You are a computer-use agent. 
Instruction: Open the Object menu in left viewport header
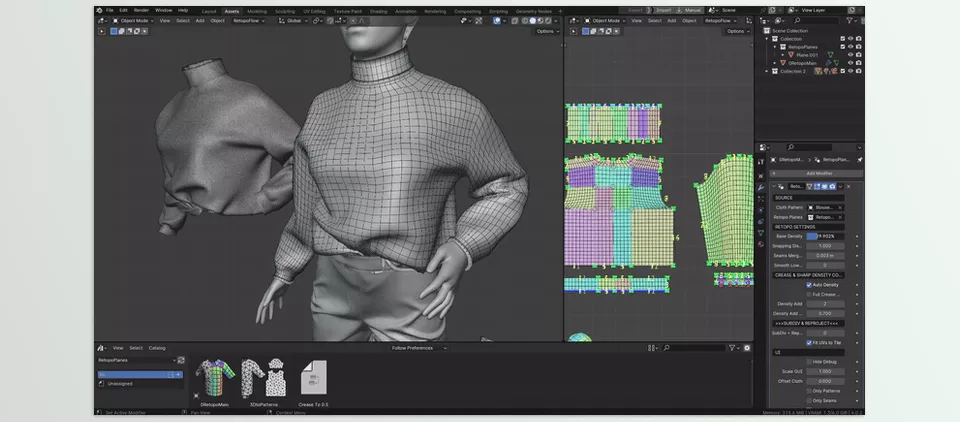tap(217, 20)
